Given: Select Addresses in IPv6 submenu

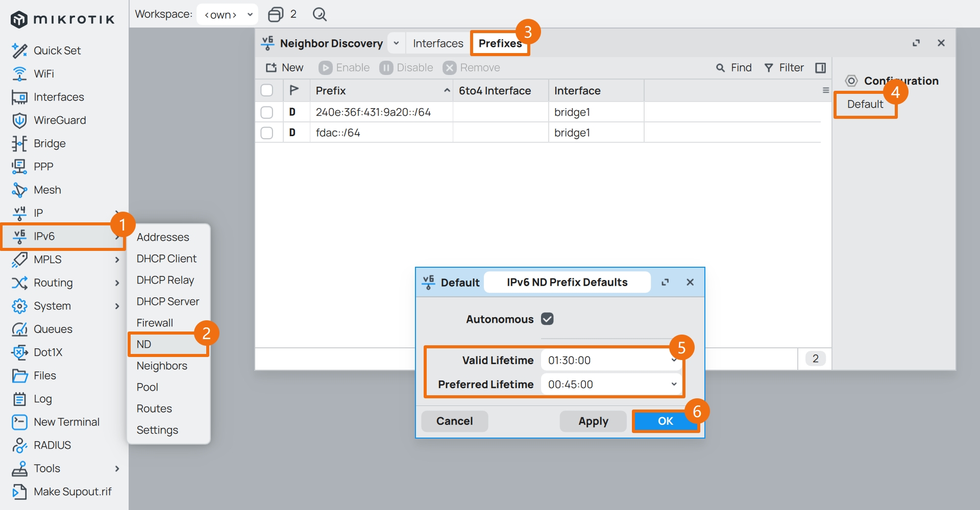Looking at the screenshot, I should coord(163,237).
